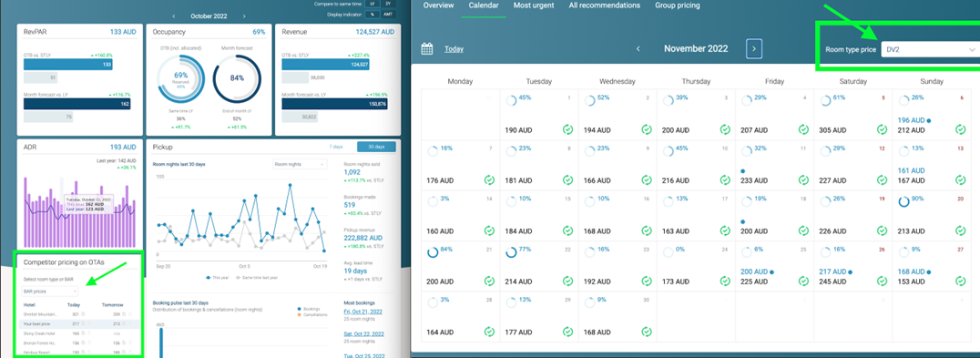Go to previous month before November 2022
This screenshot has width=980, height=358.
[x=638, y=48]
